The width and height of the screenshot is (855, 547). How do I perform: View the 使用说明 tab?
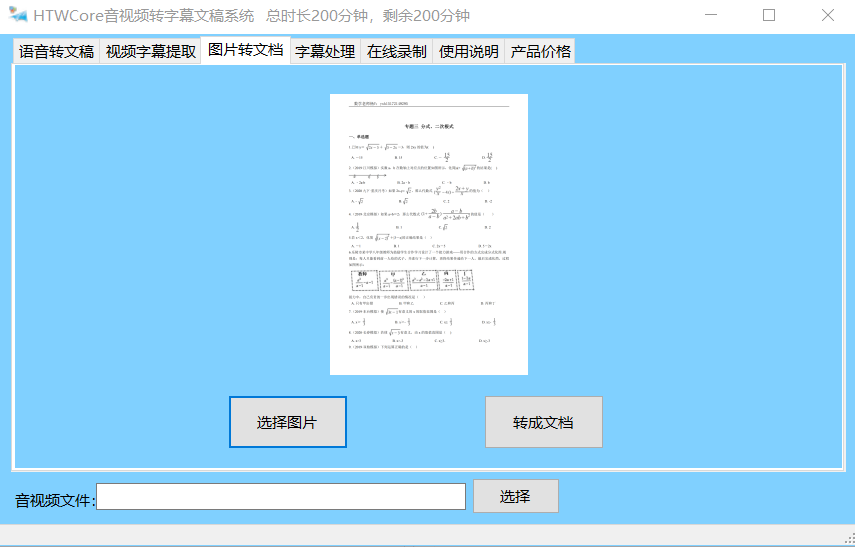pos(468,52)
